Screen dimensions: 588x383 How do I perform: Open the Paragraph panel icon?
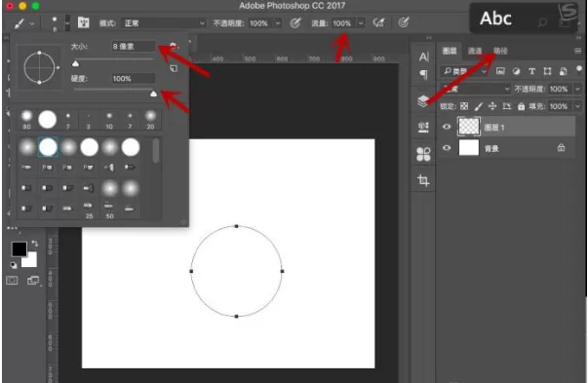click(424, 75)
